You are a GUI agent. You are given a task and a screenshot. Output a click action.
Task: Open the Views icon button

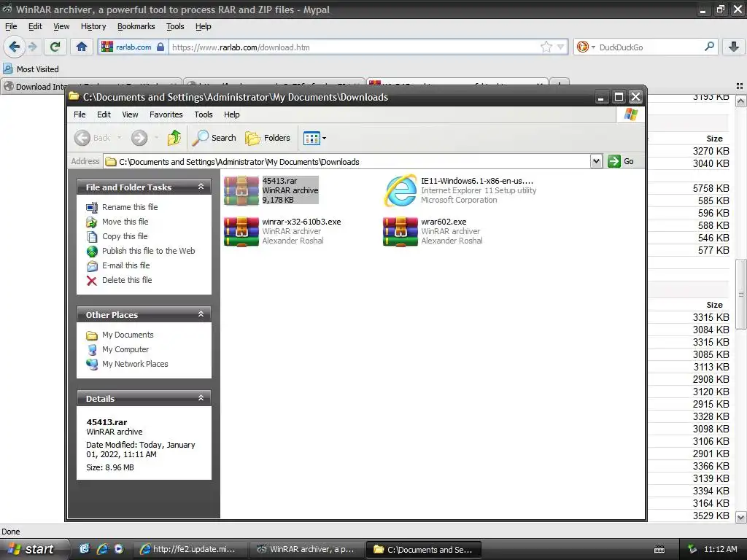pos(311,139)
